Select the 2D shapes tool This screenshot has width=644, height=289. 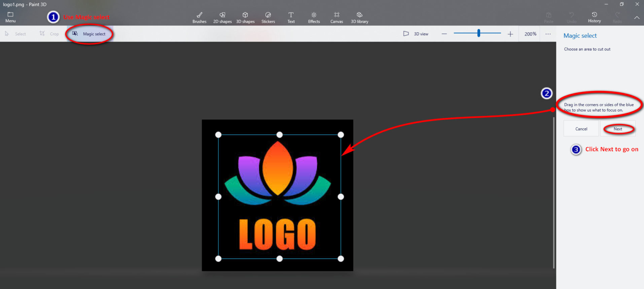click(222, 17)
